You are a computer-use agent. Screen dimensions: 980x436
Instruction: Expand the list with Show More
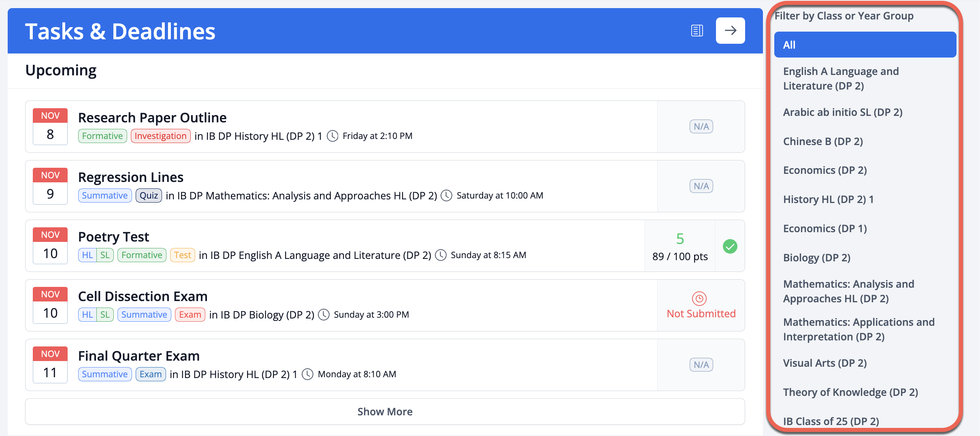(x=385, y=412)
